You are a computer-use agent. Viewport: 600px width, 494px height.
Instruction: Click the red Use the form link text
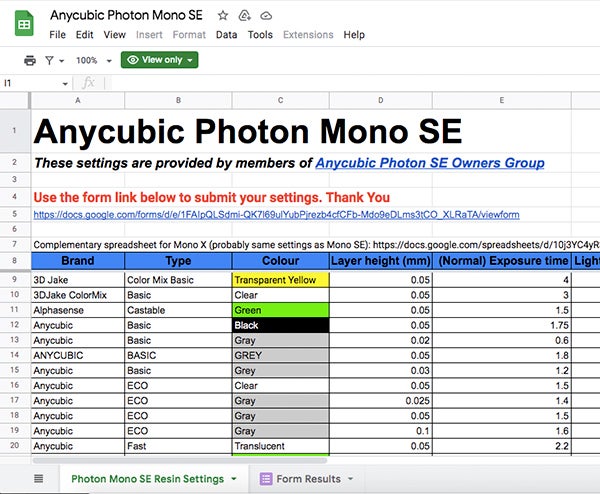click(x=212, y=197)
